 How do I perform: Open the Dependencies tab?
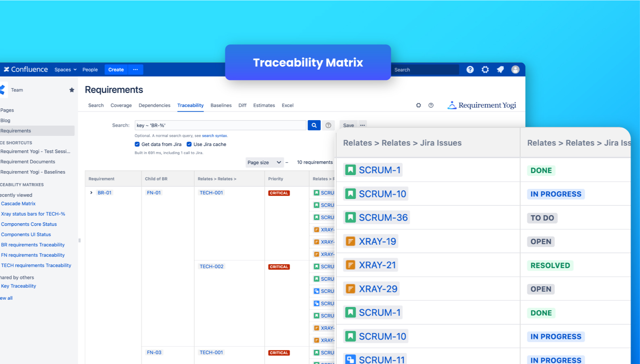click(155, 105)
